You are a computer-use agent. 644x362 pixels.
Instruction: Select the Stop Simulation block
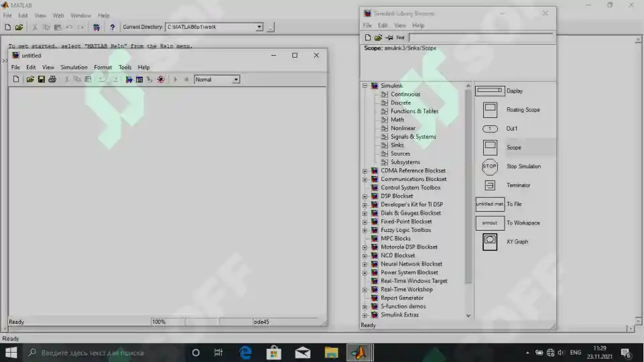pyautogui.click(x=490, y=166)
